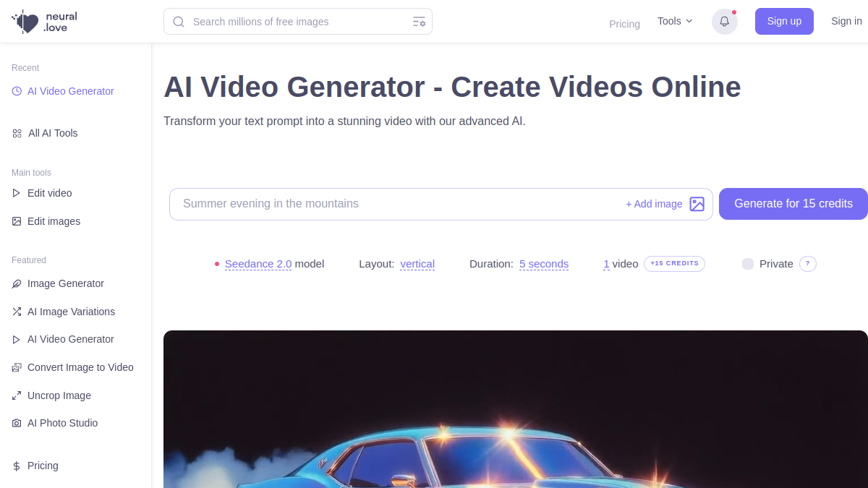Viewport: 868px width, 488px height.
Task: Click the picture icon beside Edit images
Action: 17,221
